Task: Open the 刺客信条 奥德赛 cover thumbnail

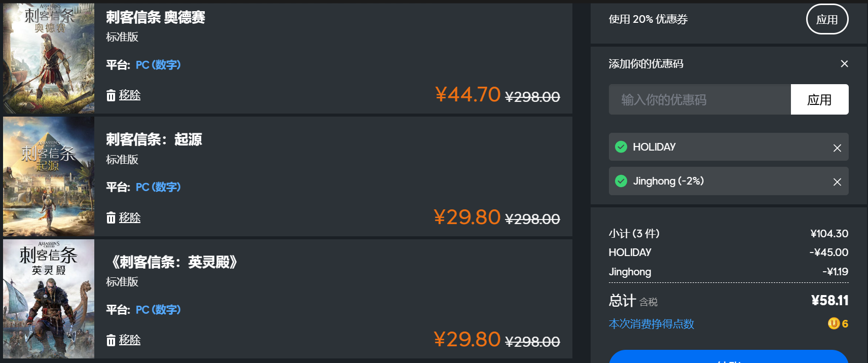Action: pyautogui.click(x=49, y=58)
